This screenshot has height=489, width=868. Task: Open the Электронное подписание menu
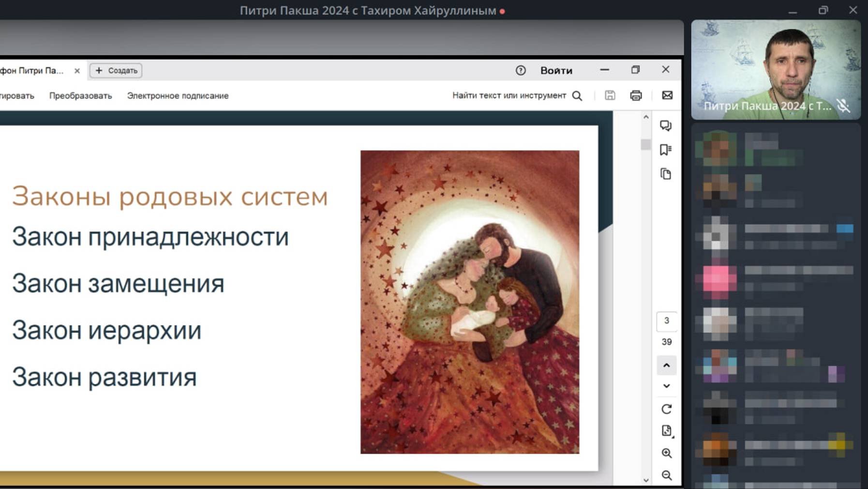coord(178,95)
